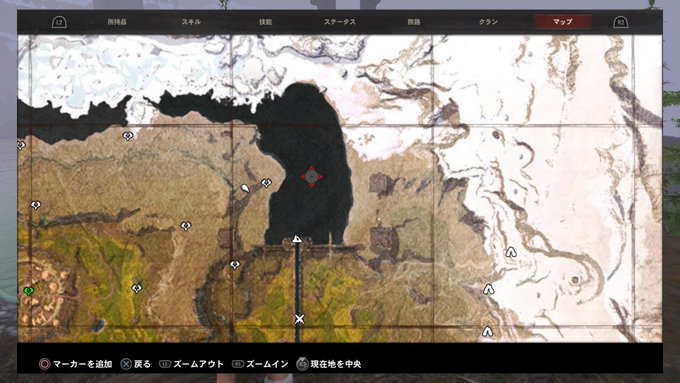Select the player arrow at the black wall
This screenshot has height=383, width=680.
click(x=297, y=239)
